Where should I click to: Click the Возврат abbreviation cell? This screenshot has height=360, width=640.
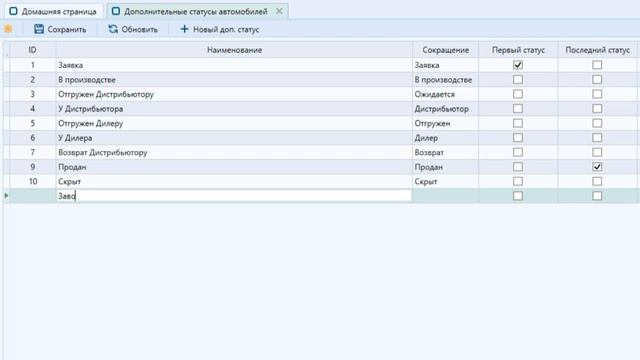445,152
